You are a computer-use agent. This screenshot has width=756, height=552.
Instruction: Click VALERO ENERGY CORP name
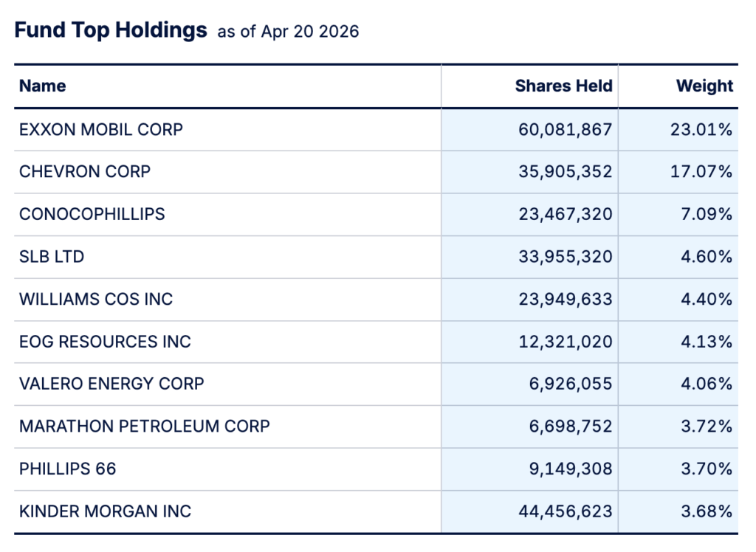coord(111,384)
